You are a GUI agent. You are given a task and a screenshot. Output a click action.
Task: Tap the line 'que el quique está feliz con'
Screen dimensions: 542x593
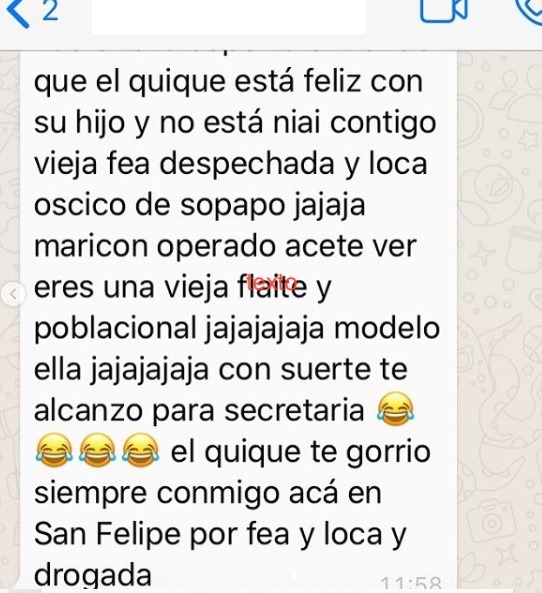[228, 82]
